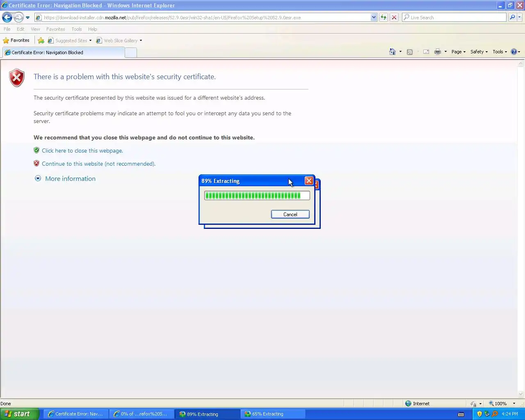Expand the address bar autocomplete dropdown
Viewport: 525px width, 420px height.
pos(374,18)
